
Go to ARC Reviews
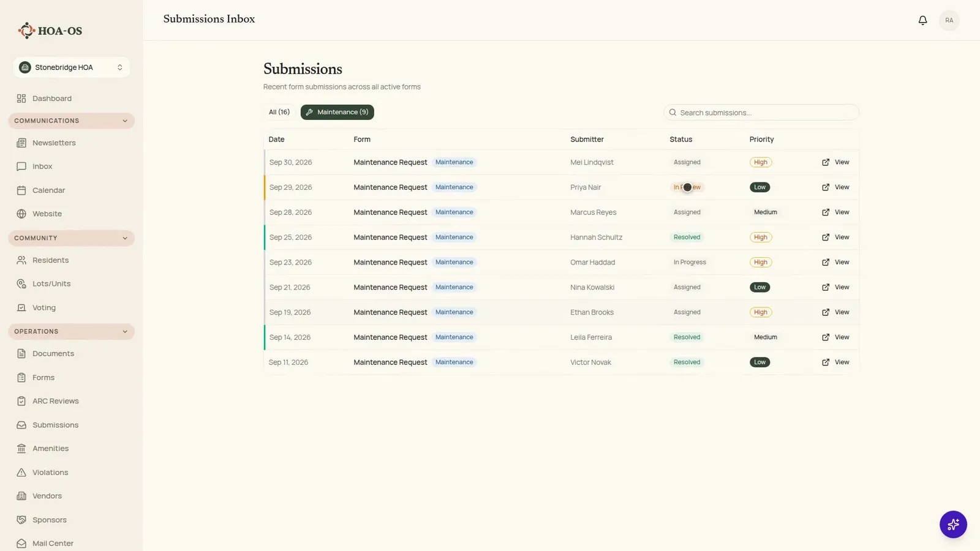tap(71, 401)
